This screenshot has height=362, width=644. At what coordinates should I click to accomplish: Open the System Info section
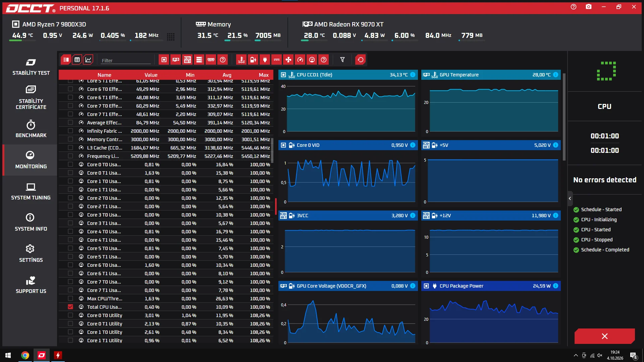31,223
